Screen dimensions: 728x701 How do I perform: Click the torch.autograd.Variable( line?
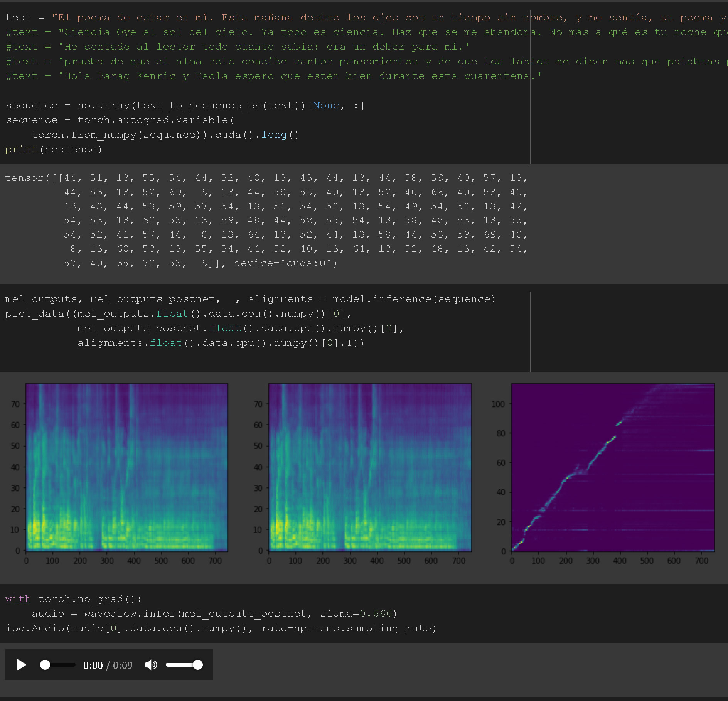(x=120, y=120)
